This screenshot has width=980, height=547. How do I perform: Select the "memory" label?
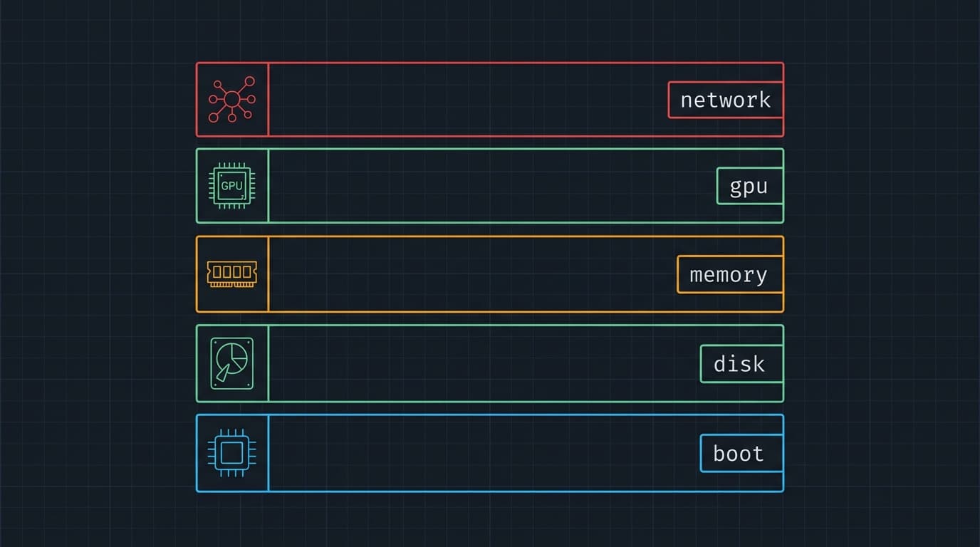click(x=730, y=274)
